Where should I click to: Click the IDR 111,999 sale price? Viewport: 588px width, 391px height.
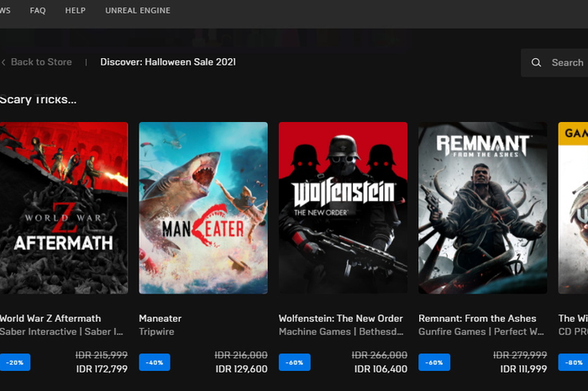[x=523, y=369]
